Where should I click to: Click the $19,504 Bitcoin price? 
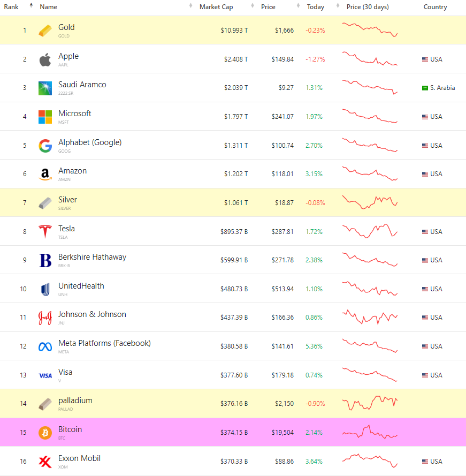coord(282,432)
